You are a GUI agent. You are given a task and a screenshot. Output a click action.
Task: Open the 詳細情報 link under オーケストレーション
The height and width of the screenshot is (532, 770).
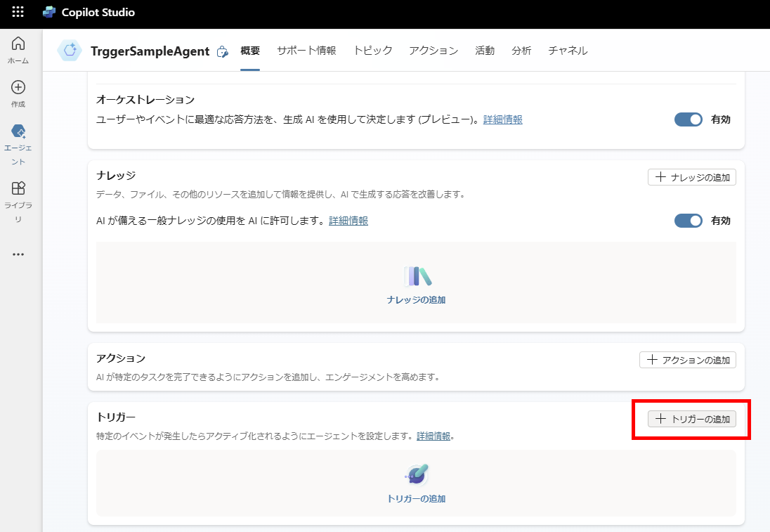(x=502, y=119)
